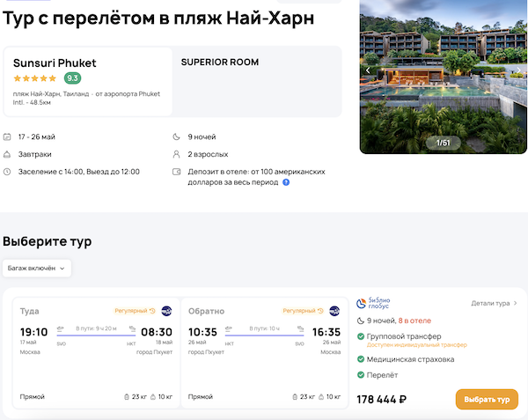
Task: Click the Регулярный label on Туда flight
Action: [130, 311]
